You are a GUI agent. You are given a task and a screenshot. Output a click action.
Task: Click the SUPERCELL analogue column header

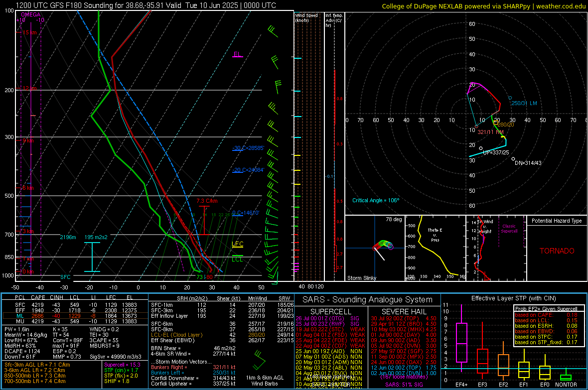(x=331, y=312)
